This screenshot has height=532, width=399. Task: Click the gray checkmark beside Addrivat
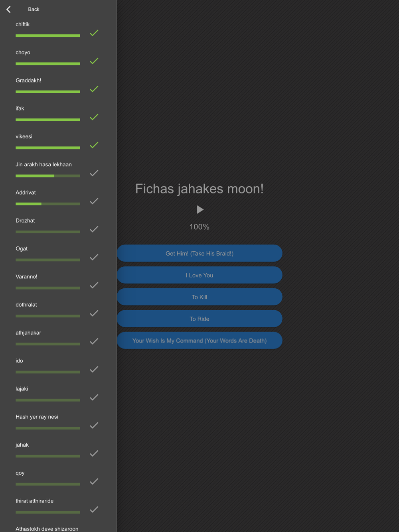[x=94, y=201]
